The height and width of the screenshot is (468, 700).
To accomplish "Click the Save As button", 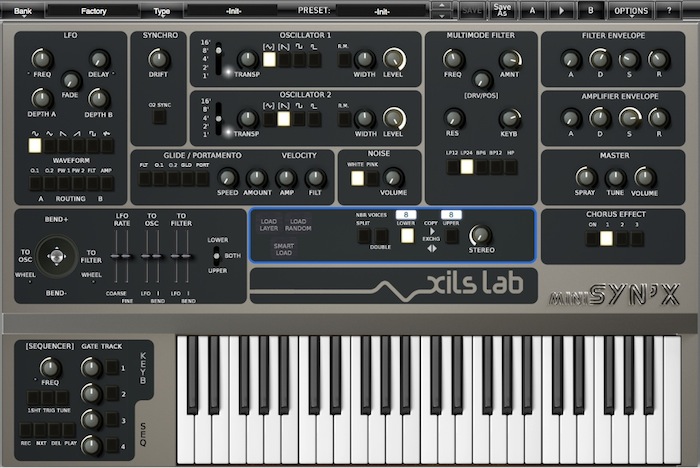I will [502, 11].
